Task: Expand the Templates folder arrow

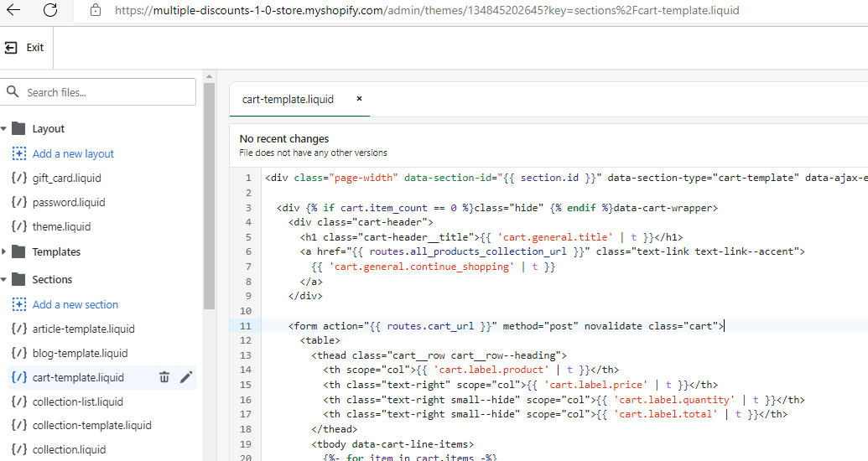Action: point(4,251)
